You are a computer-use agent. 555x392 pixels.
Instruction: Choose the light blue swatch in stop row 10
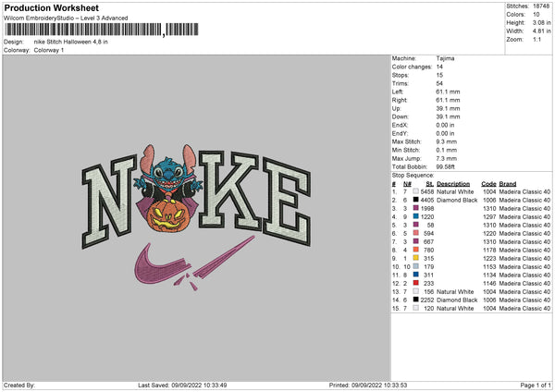pyautogui.click(x=415, y=266)
